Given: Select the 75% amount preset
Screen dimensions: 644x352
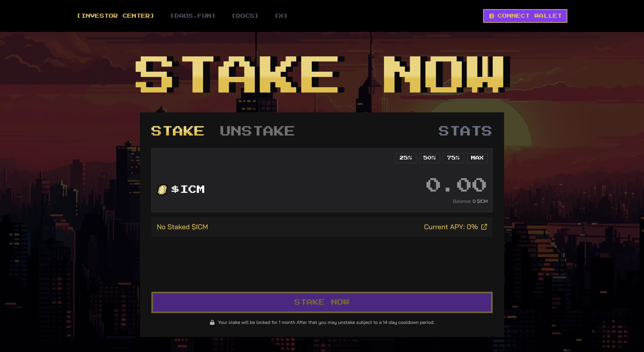Looking at the screenshot, I should 453,158.
